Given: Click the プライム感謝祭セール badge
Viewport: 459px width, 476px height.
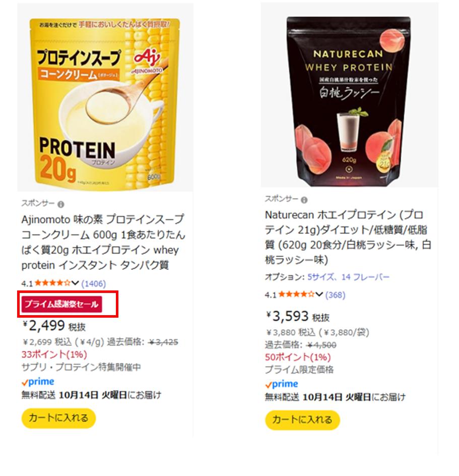Looking at the screenshot, I should pyautogui.click(x=61, y=304).
